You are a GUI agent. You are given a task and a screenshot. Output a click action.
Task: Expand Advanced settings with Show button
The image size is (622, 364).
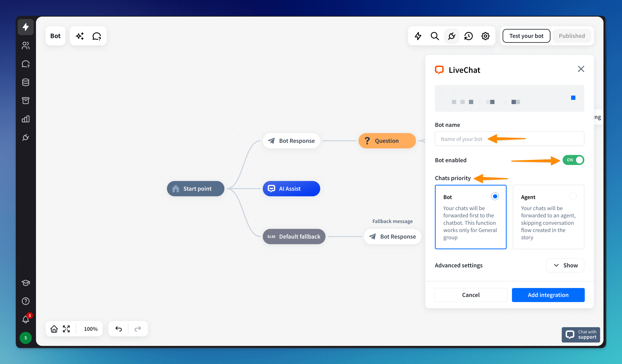tap(565, 265)
